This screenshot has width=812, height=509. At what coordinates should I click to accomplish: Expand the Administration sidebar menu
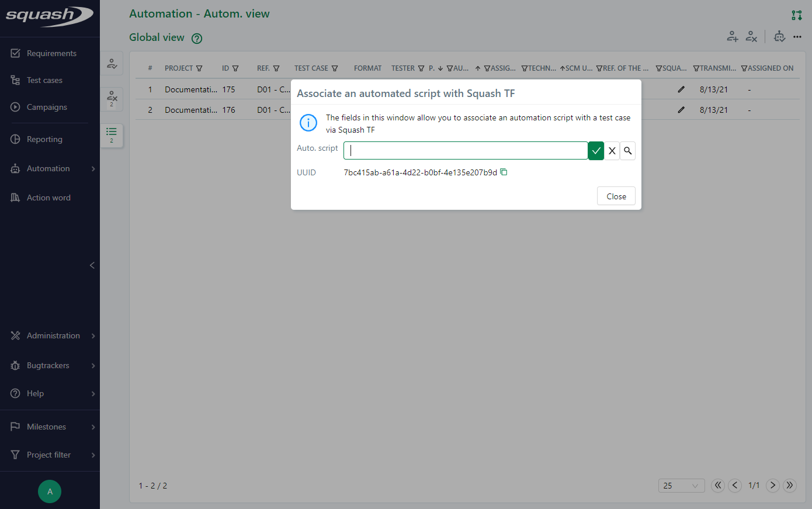coord(53,335)
